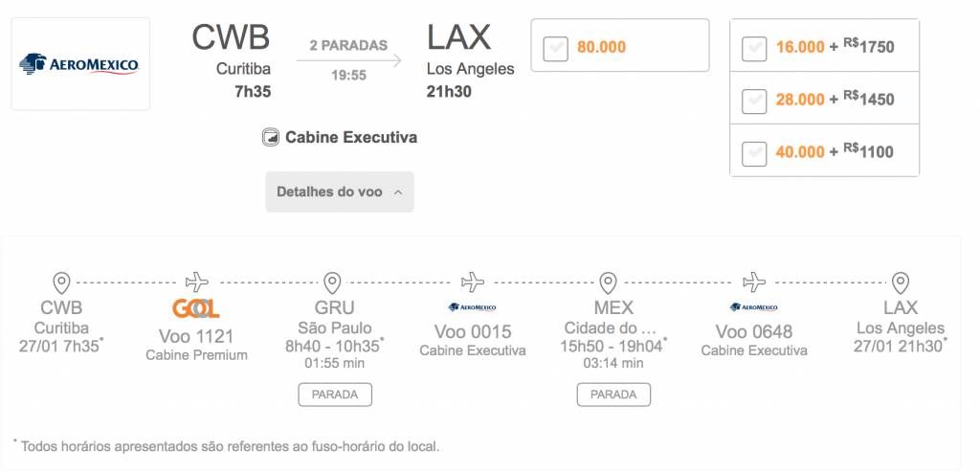Collapse the Detalhes do voo section
Viewport: 980px width, 474px height.
pyautogui.click(x=340, y=192)
